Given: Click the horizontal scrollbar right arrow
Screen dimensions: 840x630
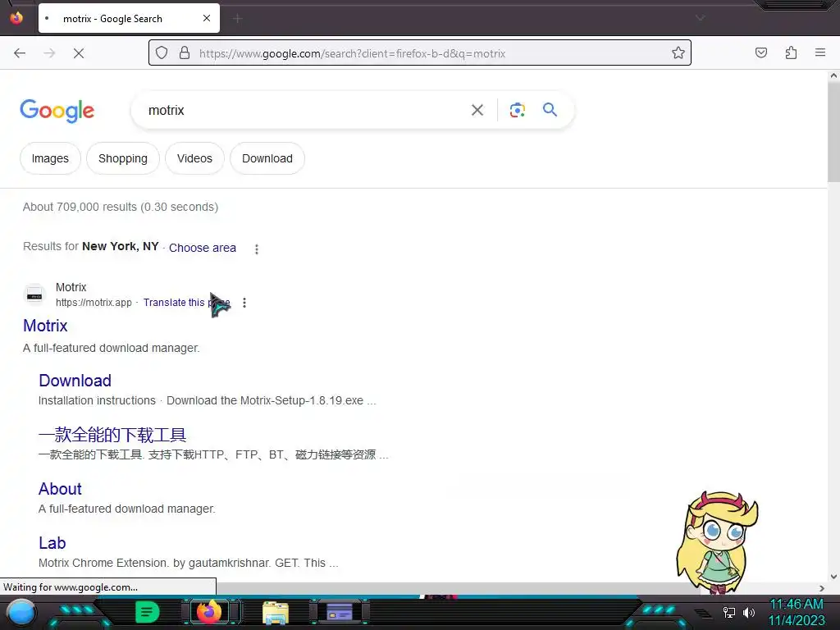Looking at the screenshot, I should point(822,588).
